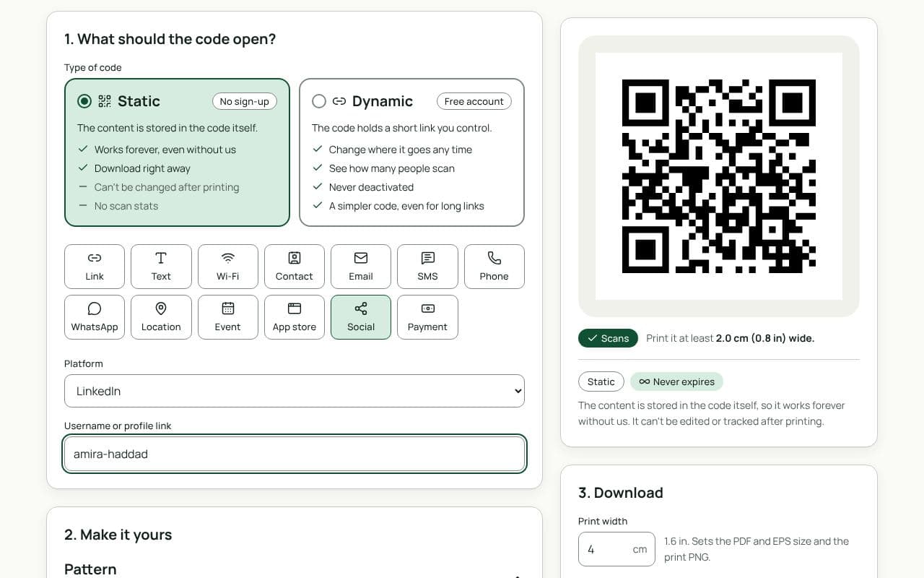Pick the Payment banknote icon
Screen dimensions: 924x578
click(x=427, y=309)
